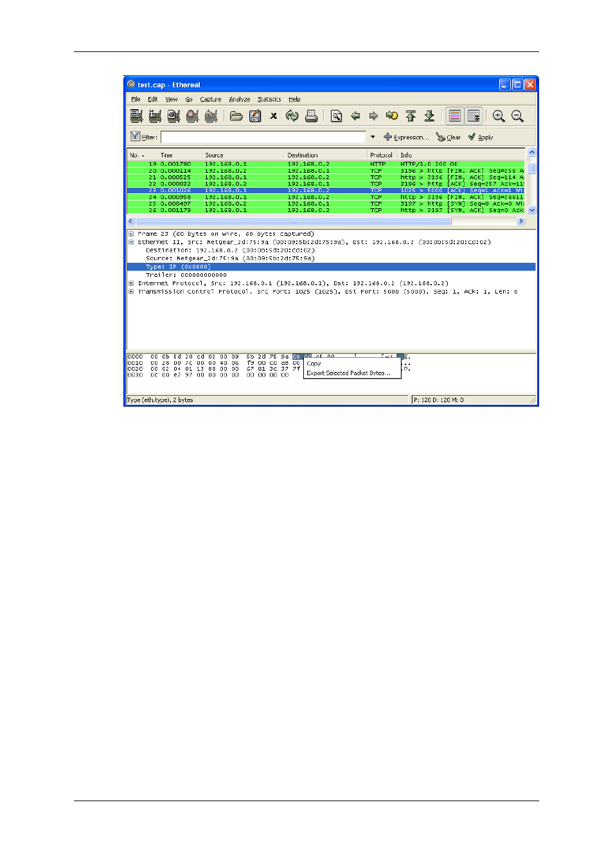Image resolution: width=613 pixels, height=868 pixels.
Task: Apply the display filter
Action: coord(481,137)
